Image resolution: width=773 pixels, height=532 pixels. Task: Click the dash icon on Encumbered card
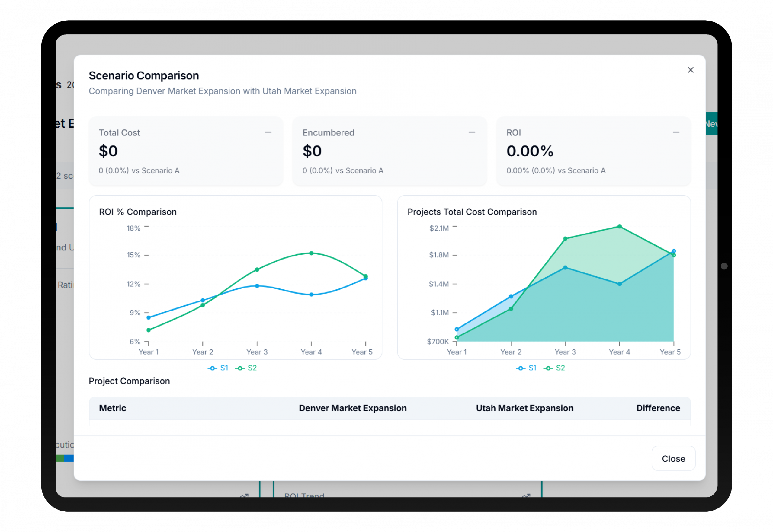pyautogui.click(x=472, y=132)
